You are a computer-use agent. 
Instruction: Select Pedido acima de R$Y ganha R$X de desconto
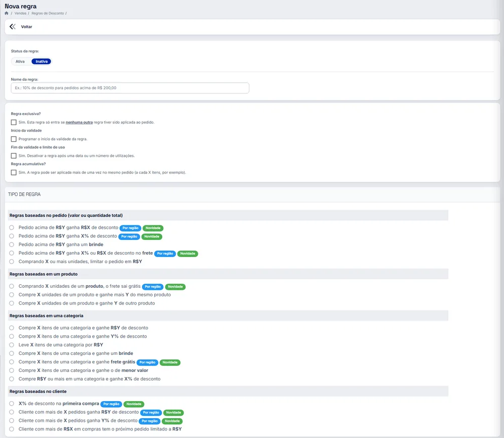coord(12,227)
